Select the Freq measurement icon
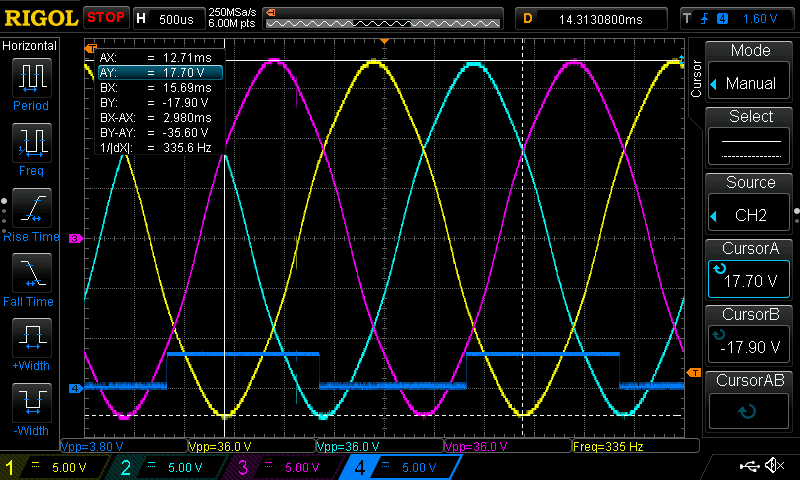 (32, 143)
